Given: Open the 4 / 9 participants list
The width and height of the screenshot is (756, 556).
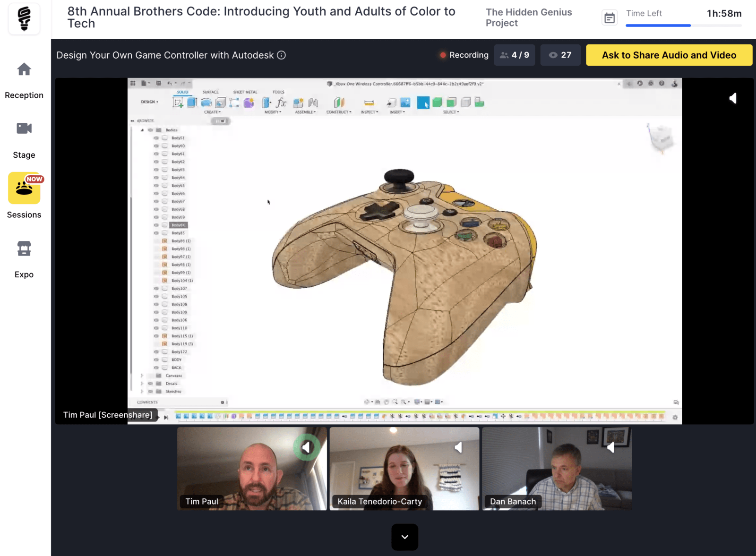Looking at the screenshot, I should click(515, 55).
